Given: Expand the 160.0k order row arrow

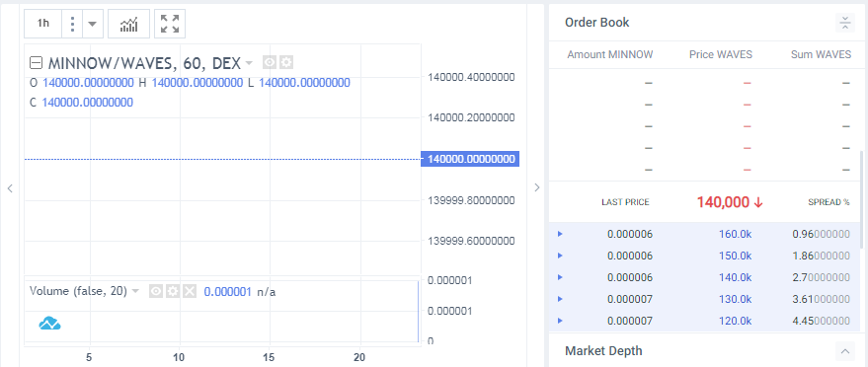Looking at the screenshot, I should (560, 234).
